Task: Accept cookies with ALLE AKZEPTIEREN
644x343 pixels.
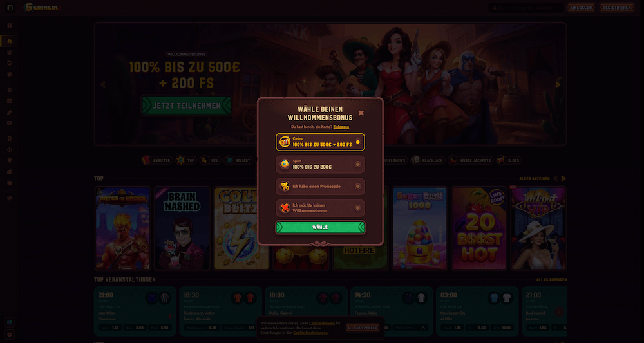Action: [x=362, y=328]
